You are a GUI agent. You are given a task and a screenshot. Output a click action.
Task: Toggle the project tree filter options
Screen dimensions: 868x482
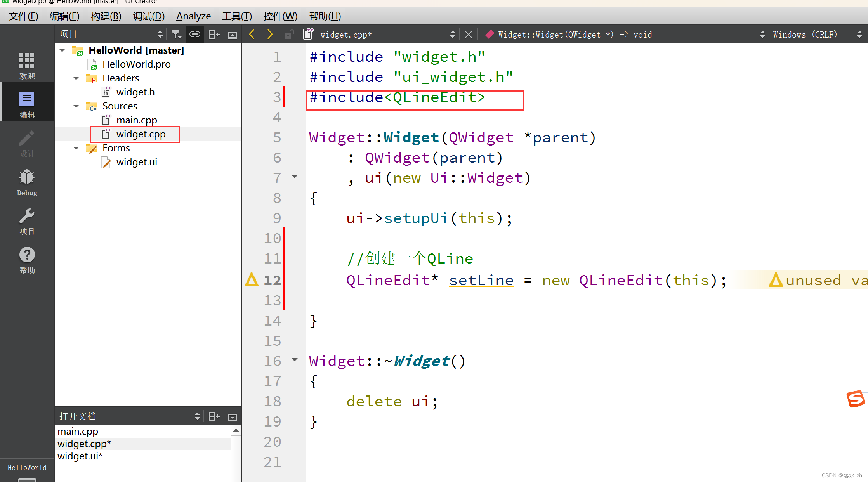177,35
